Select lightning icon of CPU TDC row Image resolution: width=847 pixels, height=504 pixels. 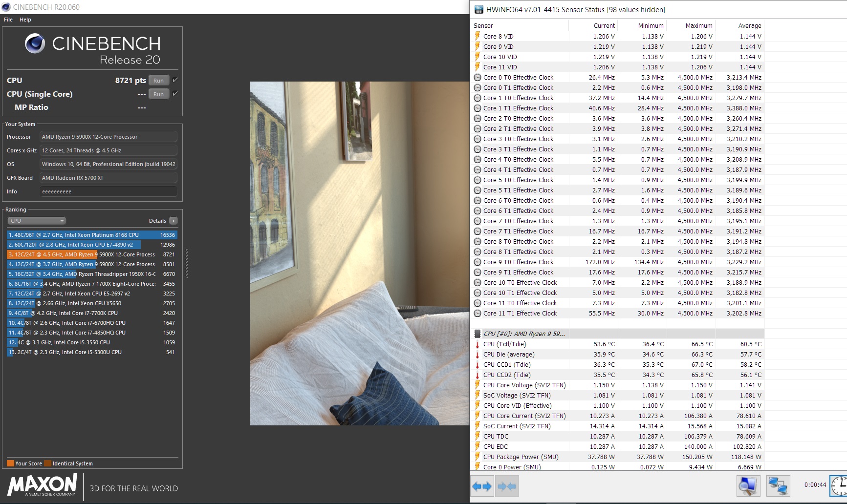(478, 436)
